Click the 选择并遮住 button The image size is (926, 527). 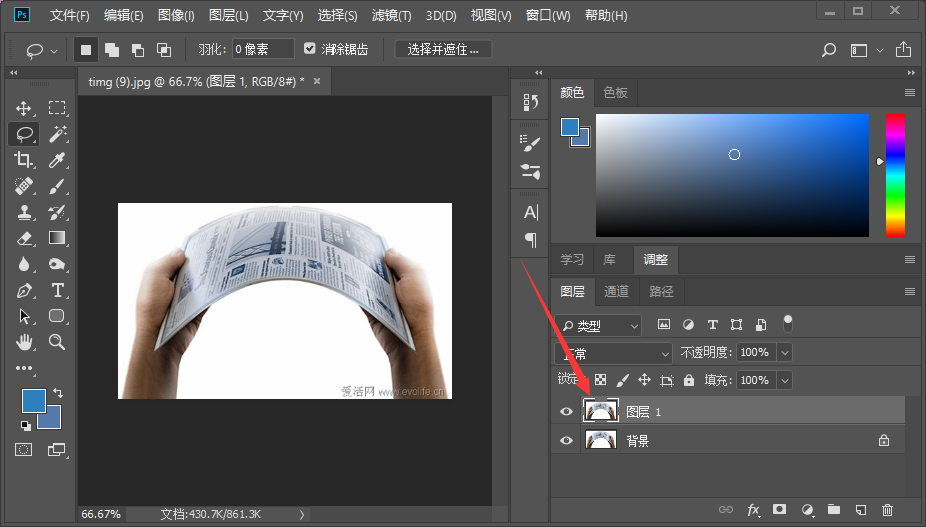tap(443, 49)
